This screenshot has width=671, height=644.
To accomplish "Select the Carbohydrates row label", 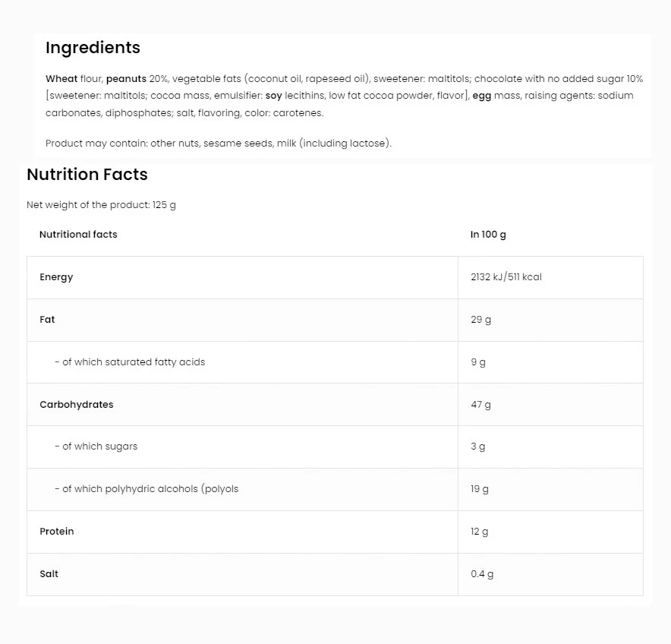I will coord(76,405).
